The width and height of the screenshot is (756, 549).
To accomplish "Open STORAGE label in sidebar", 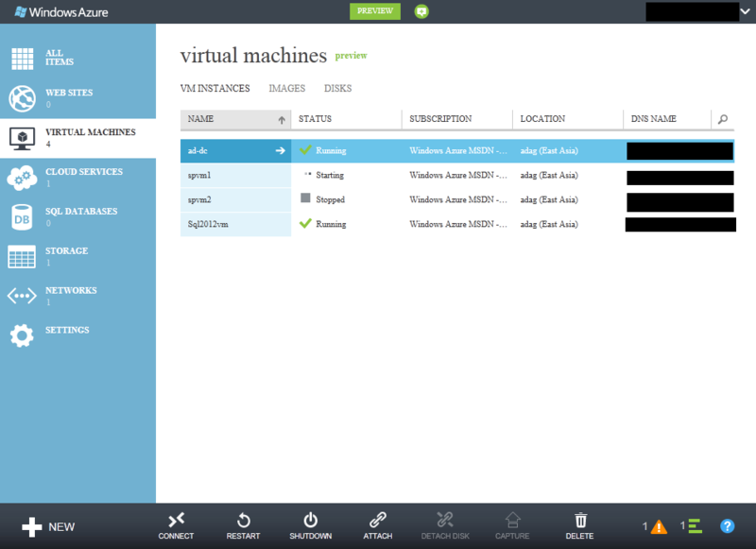I will (x=66, y=250).
